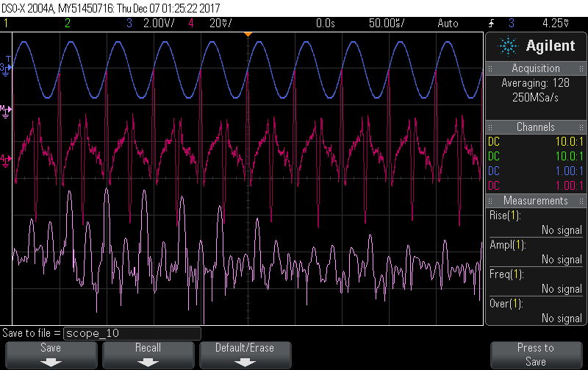Click the yellow DC 10.0:1 channel row
This screenshot has height=370, width=588.
(536, 141)
